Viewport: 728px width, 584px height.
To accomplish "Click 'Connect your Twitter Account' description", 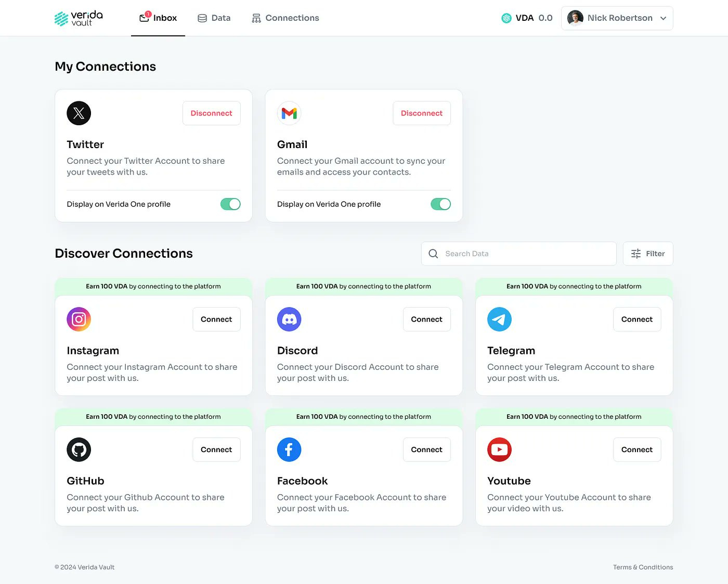I will [x=146, y=166].
